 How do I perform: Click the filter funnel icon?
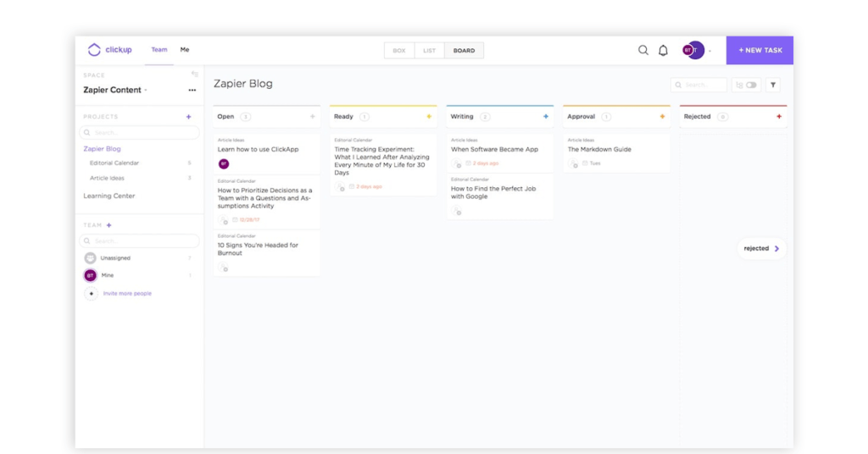[x=772, y=85]
